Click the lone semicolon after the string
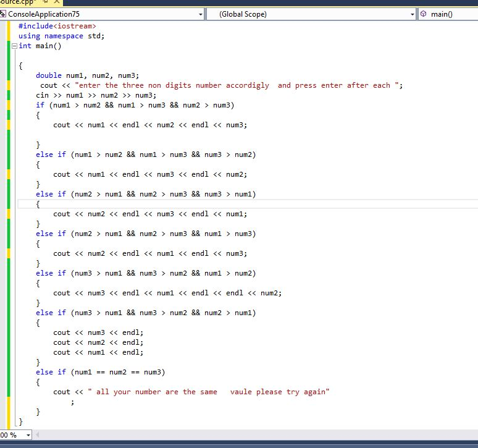The width and height of the screenshot is (478, 448). [x=72, y=402]
